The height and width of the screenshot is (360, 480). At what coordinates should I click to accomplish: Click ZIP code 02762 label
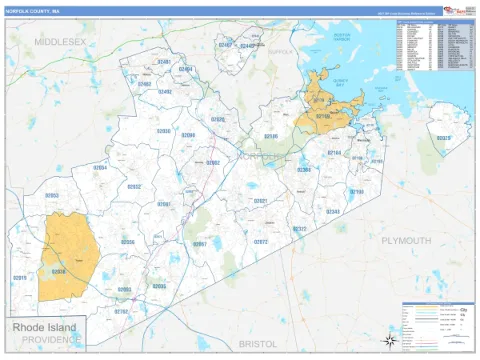click(121, 312)
